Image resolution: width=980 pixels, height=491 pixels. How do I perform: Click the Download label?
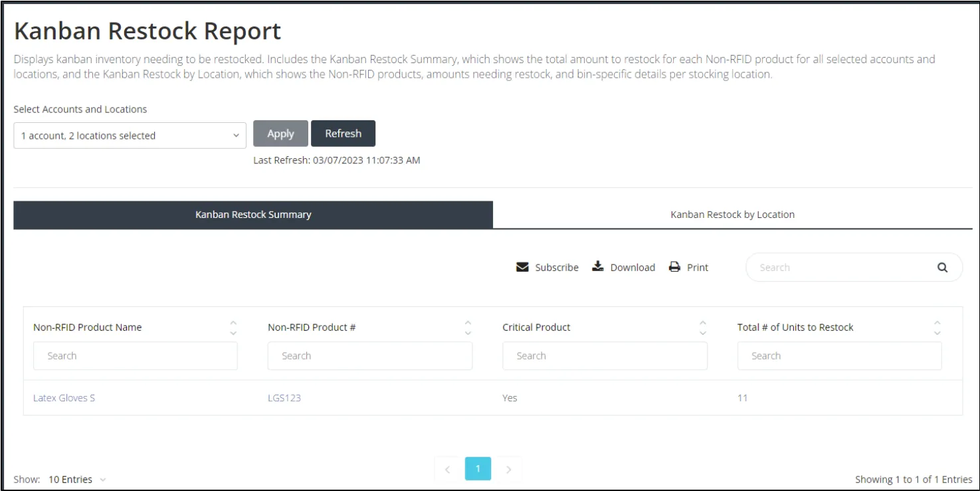(633, 268)
